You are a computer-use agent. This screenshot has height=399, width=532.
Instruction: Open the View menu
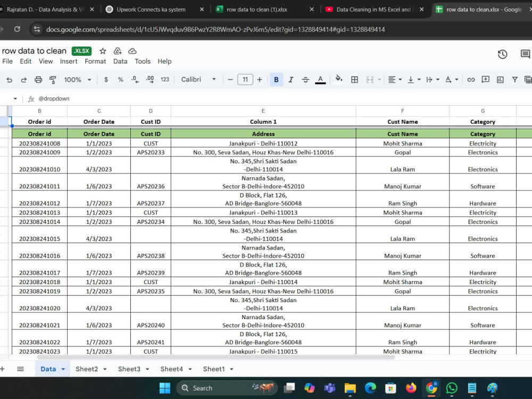coord(46,61)
